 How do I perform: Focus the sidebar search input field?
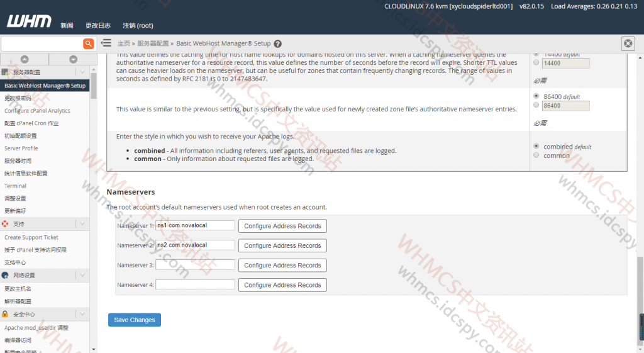[42, 43]
